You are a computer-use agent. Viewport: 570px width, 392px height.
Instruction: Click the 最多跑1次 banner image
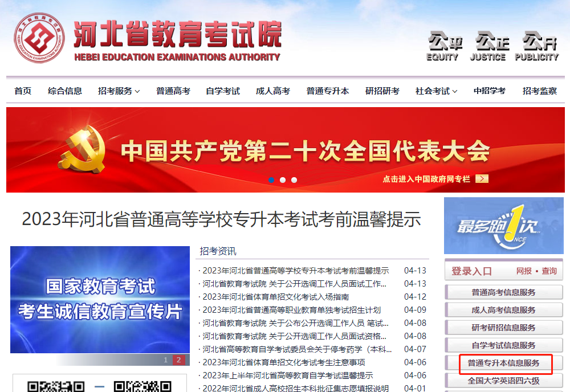503,226
